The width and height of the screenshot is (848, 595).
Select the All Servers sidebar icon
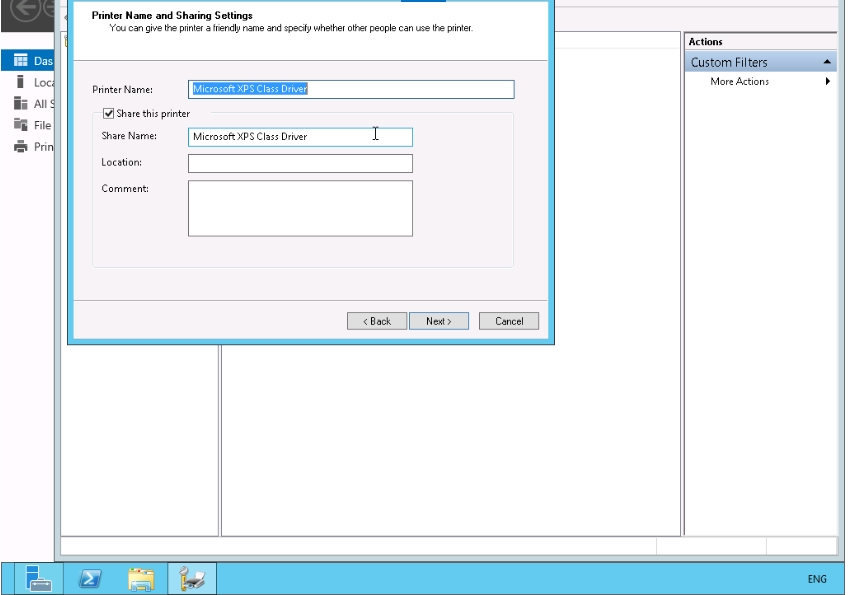click(x=21, y=103)
